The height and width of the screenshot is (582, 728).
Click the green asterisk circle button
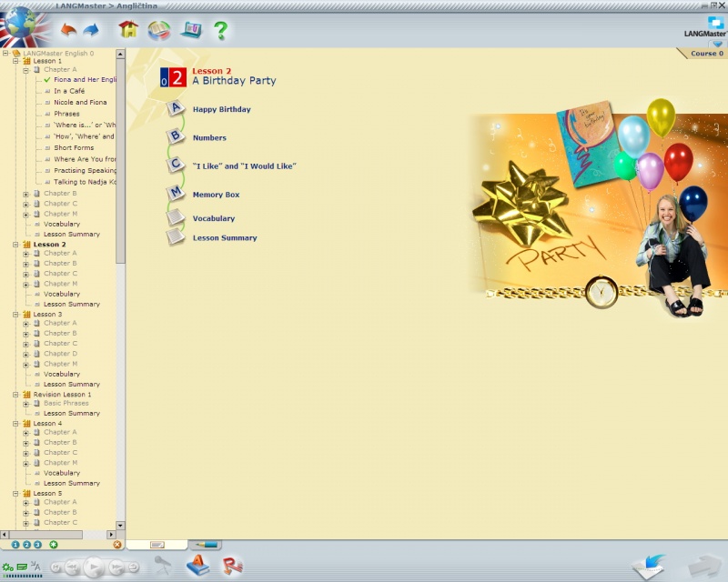click(x=54, y=545)
